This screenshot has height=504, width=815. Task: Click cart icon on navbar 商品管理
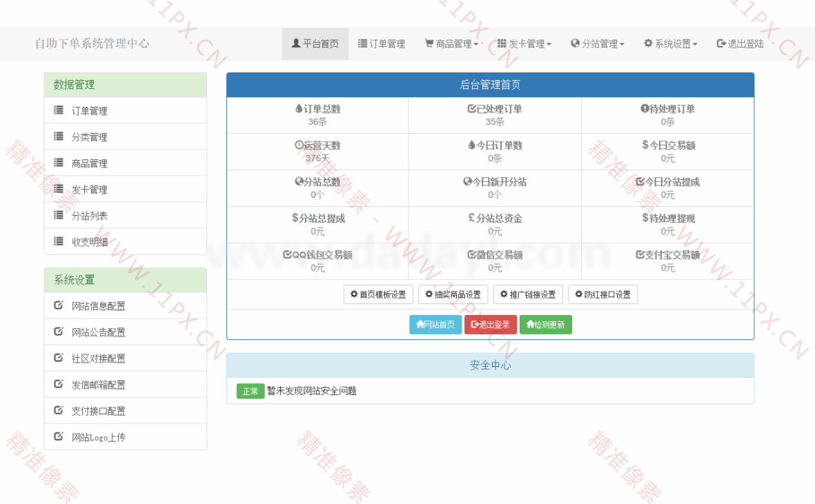429,43
